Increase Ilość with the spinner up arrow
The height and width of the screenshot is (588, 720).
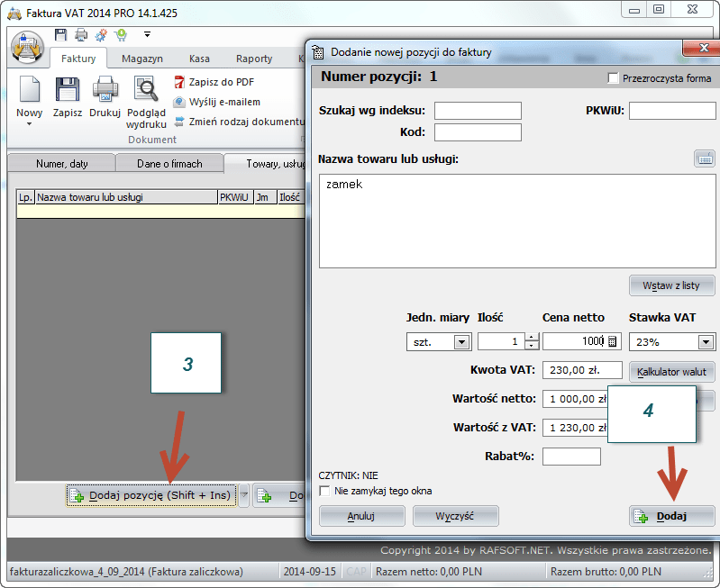coord(532,338)
